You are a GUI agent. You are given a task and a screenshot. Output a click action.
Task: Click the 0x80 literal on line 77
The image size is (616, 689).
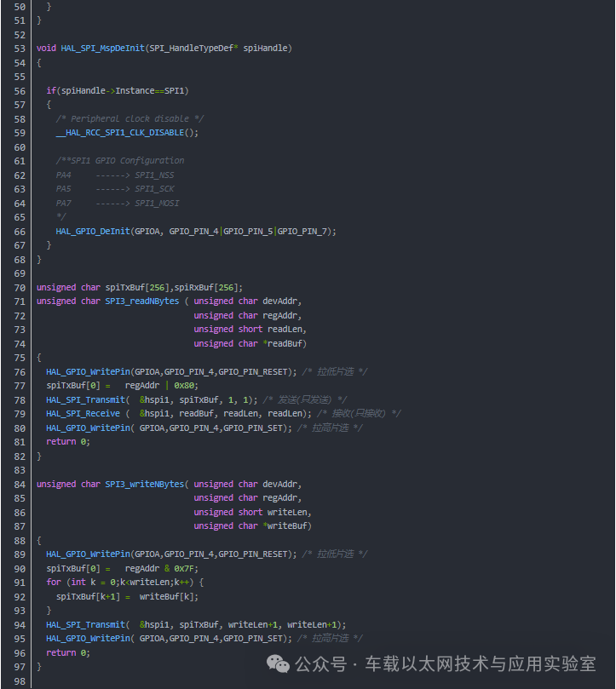(184, 386)
